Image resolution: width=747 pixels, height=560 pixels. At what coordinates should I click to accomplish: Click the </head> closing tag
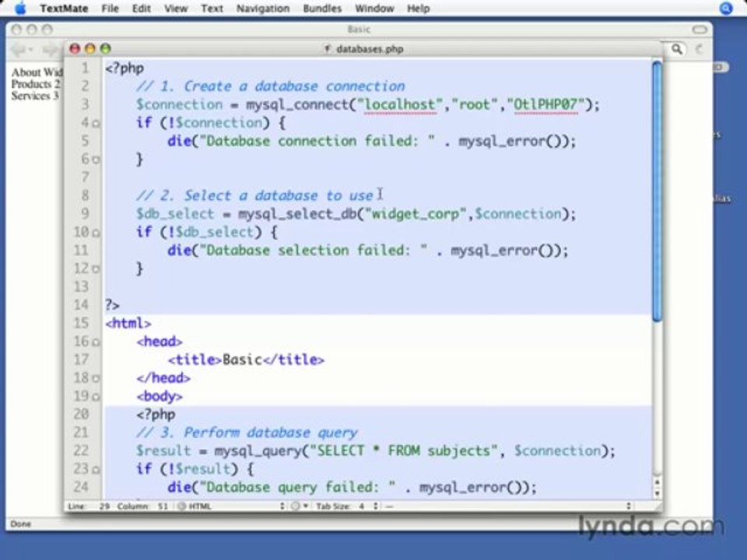163,378
